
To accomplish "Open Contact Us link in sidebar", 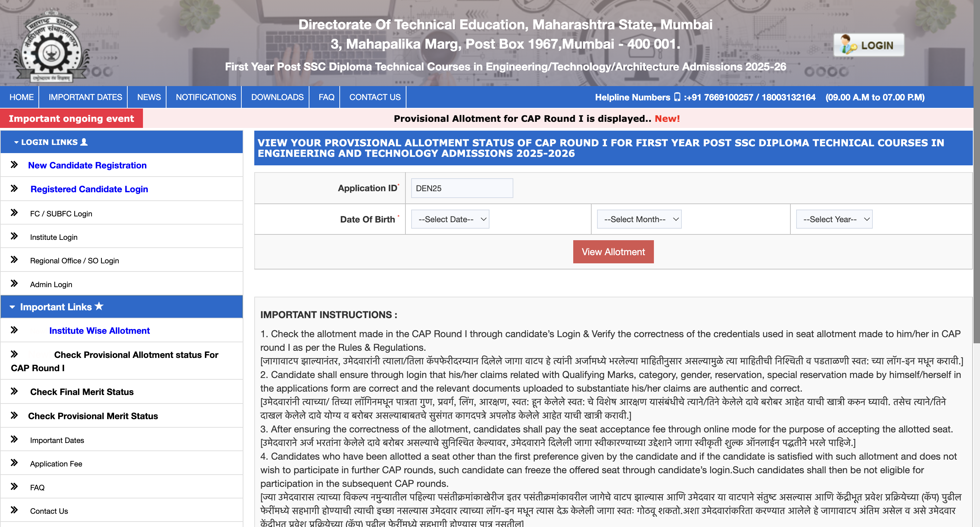I will [49, 511].
